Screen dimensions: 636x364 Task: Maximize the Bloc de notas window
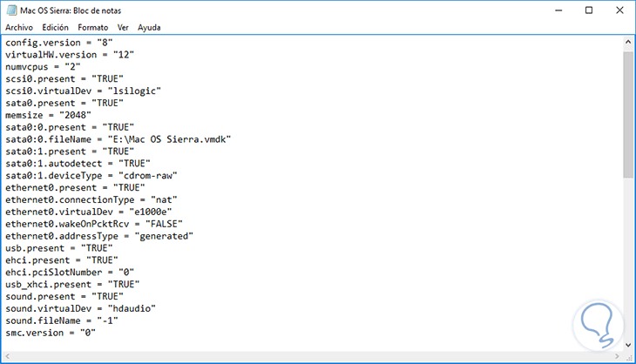coord(588,11)
